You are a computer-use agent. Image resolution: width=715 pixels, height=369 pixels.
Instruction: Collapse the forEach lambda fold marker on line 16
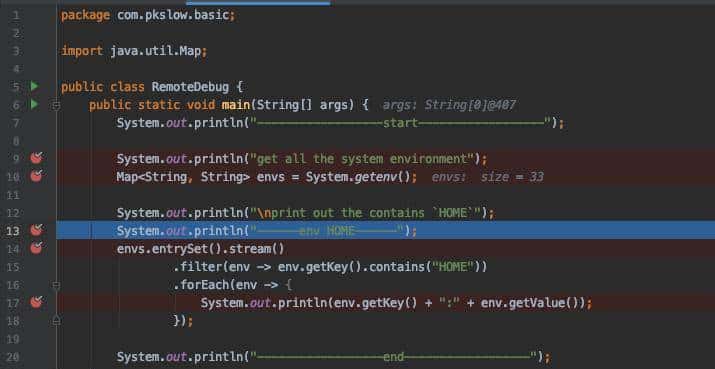pos(56,286)
